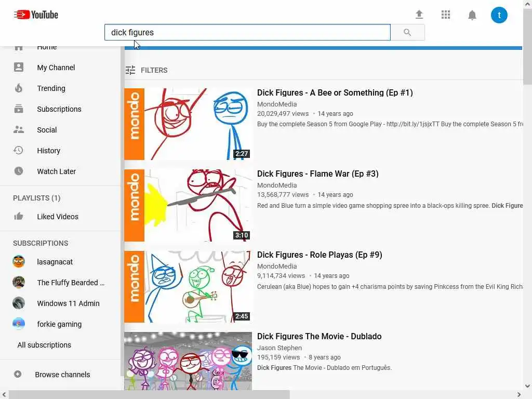Image resolution: width=532 pixels, height=399 pixels.
Task: Click the 20,029,497 views text
Action: pos(283,114)
